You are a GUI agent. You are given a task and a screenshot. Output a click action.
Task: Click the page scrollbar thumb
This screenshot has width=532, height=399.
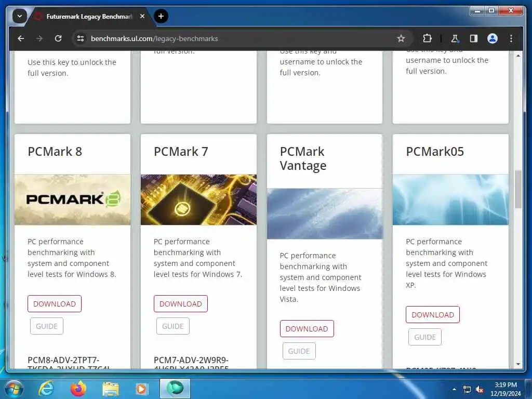coord(518,189)
